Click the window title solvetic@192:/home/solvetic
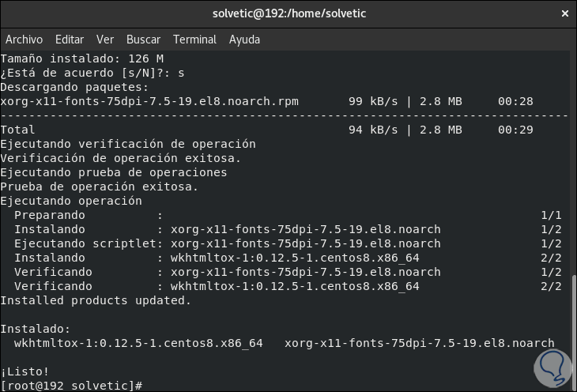Screen dimensions: 577x392 coord(289,13)
